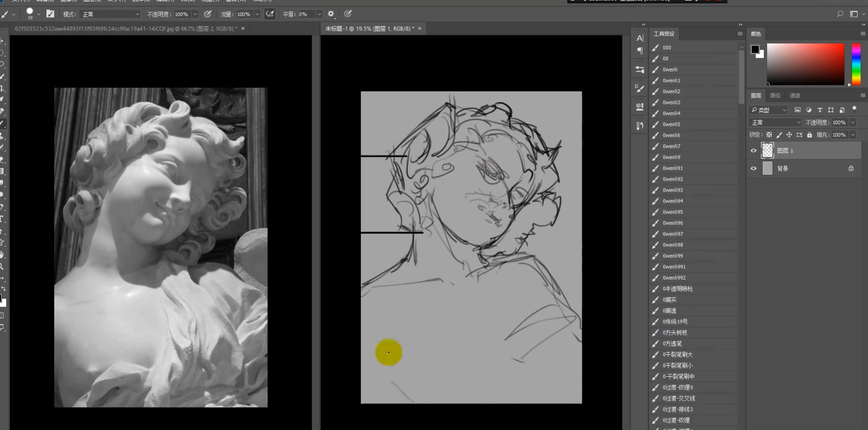Expand the brush opacity slider arrow
Image resolution: width=868 pixels, height=430 pixels.
tap(195, 14)
